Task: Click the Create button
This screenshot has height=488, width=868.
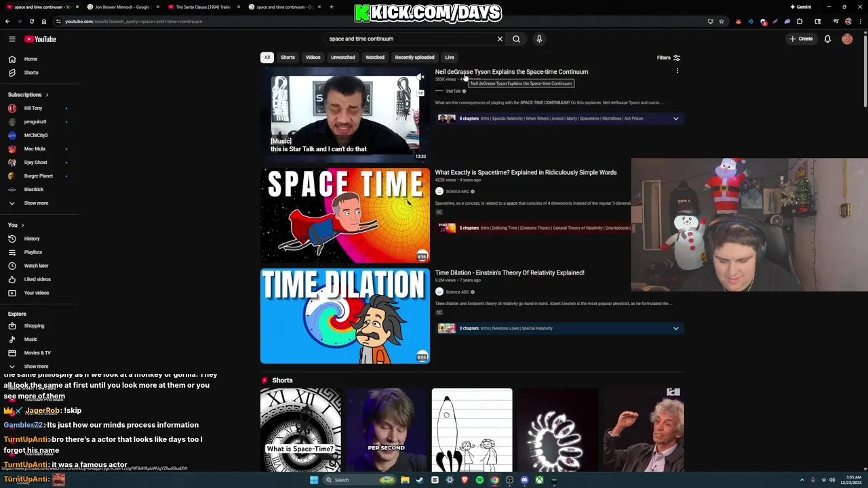Action: pos(801,39)
